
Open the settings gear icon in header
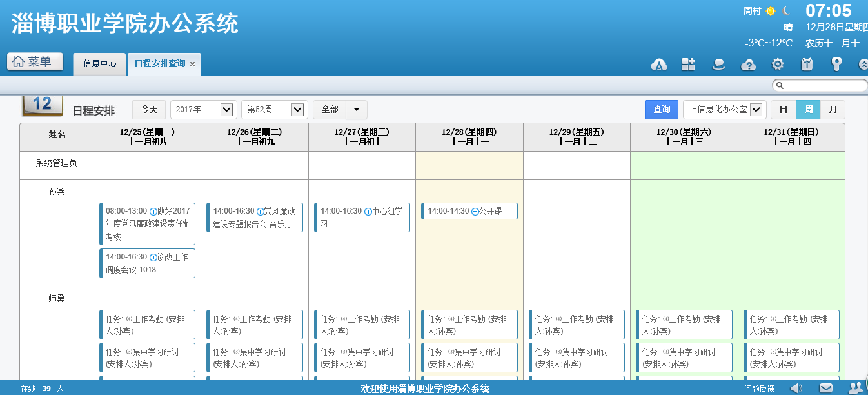tap(778, 64)
